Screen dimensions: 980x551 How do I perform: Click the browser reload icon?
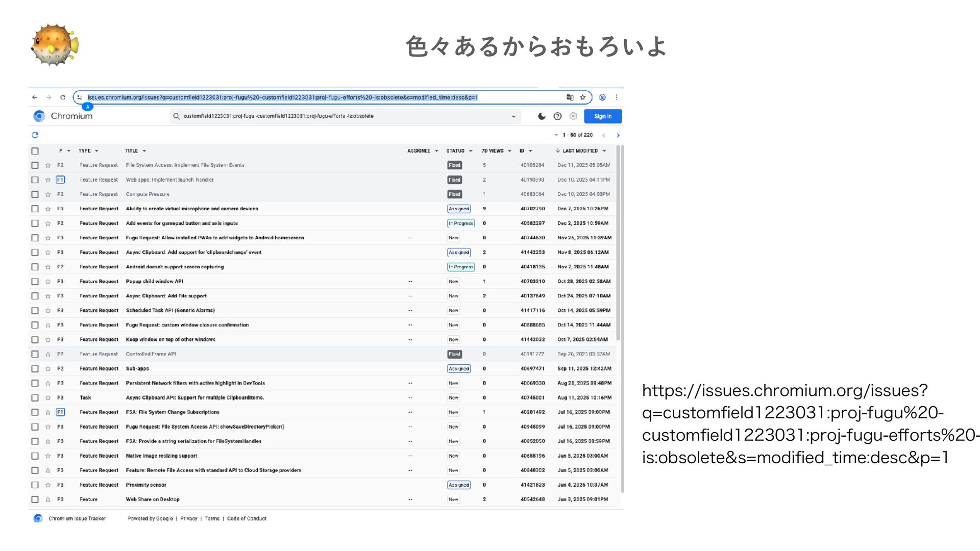point(63,97)
